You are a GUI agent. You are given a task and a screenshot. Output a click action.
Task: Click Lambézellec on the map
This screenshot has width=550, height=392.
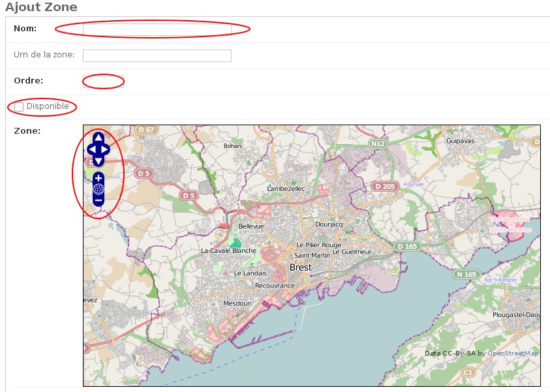[286, 188]
